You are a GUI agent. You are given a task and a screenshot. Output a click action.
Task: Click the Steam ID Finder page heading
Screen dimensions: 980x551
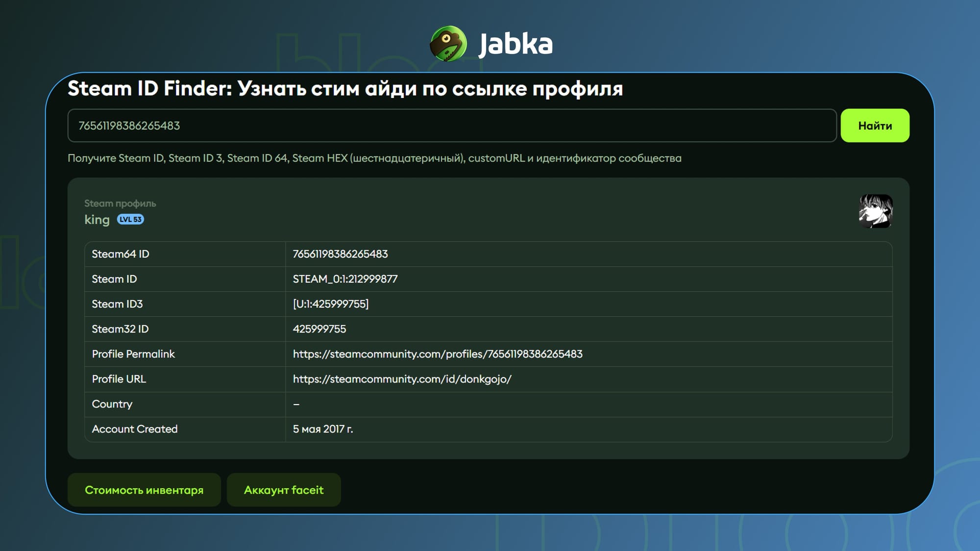point(345,89)
